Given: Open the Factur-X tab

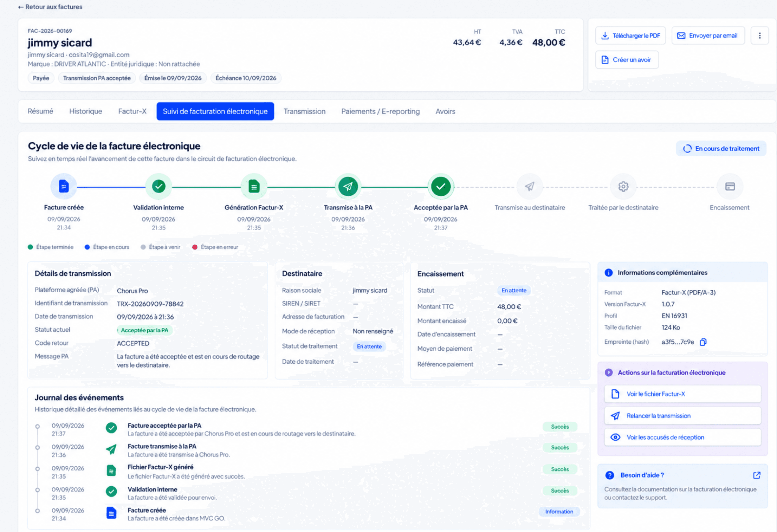Looking at the screenshot, I should click(x=132, y=111).
